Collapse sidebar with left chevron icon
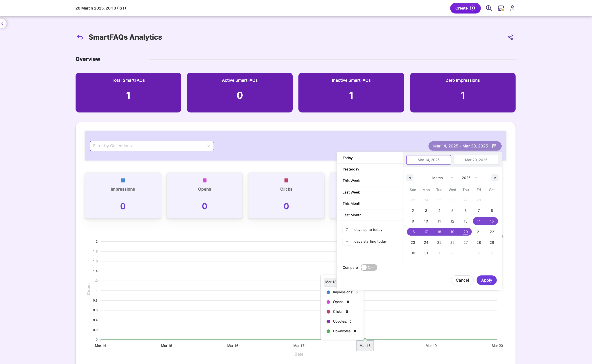The height and width of the screenshot is (364, 592). pos(2,24)
